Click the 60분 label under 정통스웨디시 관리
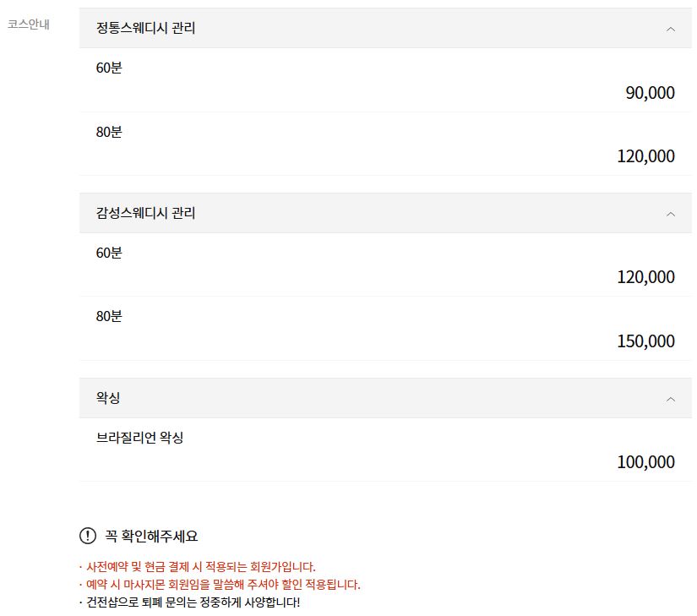 (x=106, y=68)
